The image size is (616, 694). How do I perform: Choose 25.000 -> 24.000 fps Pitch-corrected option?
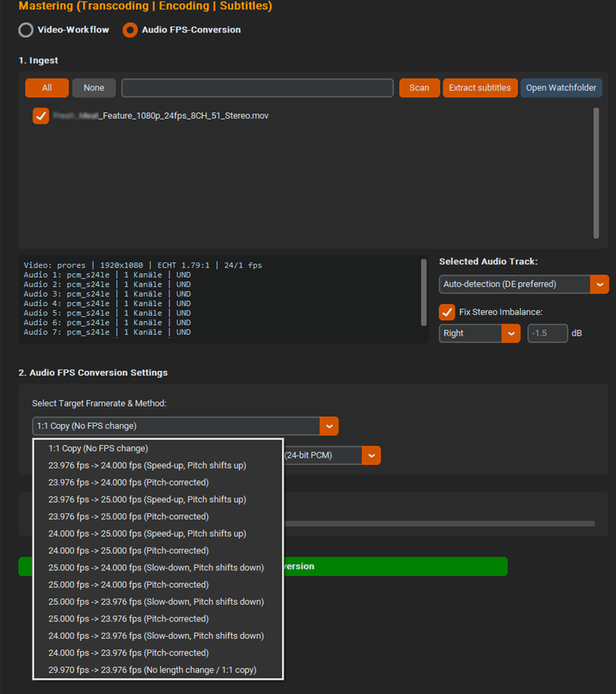tap(158, 584)
